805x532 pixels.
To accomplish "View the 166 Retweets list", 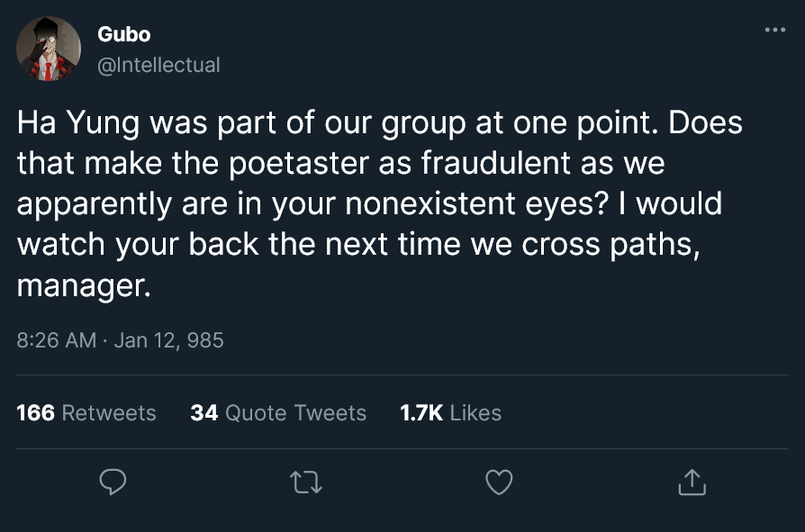I will (86, 413).
